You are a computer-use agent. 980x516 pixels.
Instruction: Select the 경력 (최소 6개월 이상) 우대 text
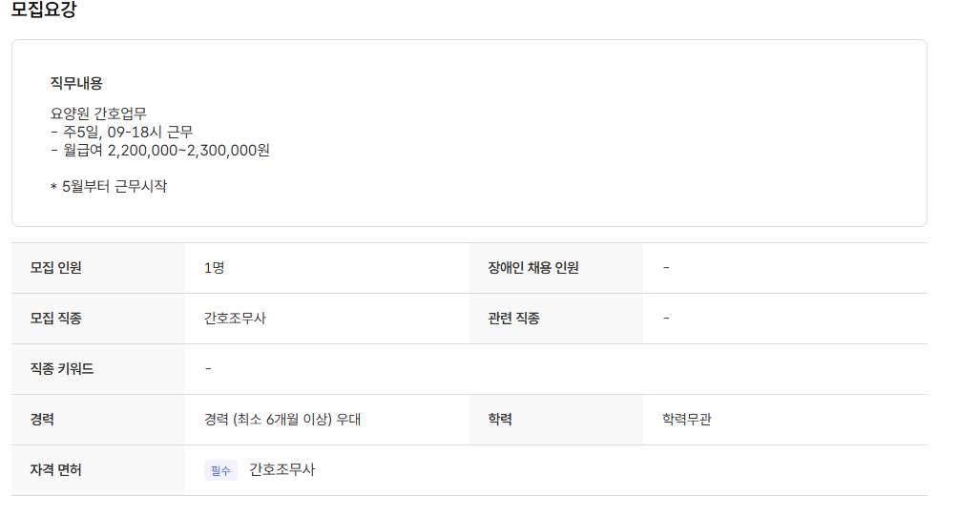pos(282,420)
